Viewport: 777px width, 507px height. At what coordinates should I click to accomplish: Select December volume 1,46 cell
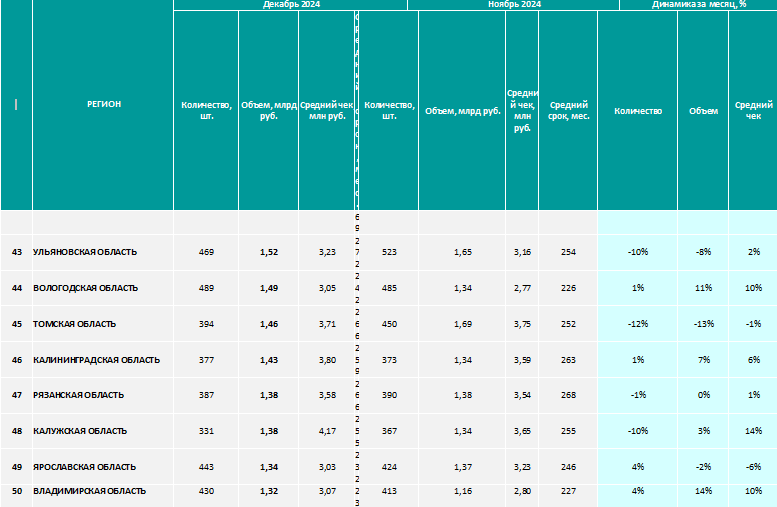[x=269, y=324]
